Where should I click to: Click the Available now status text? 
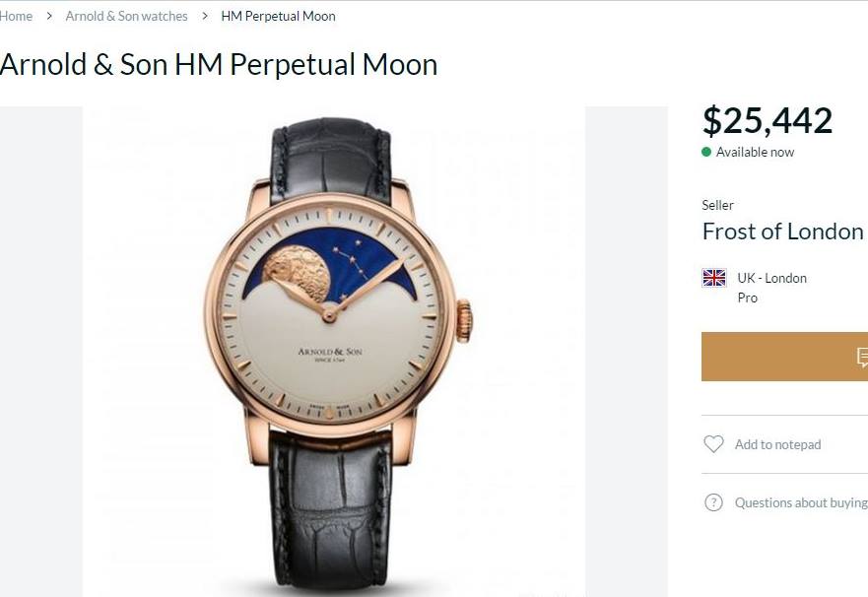point(755,152)
